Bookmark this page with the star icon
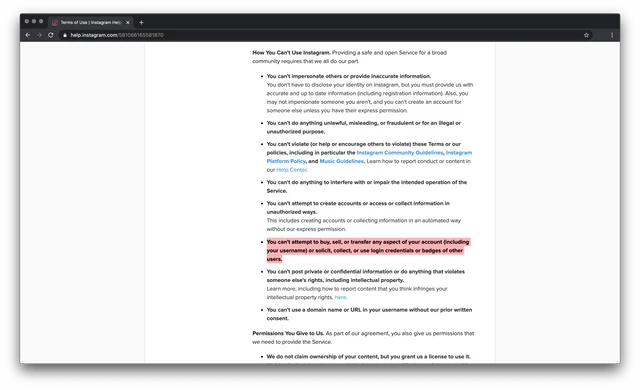Viewport: 640px width, 390px height. [586, 35]
